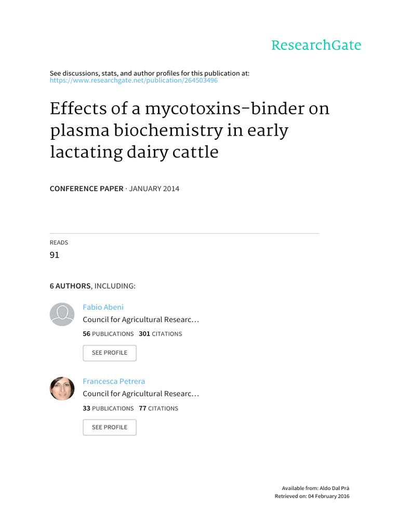Select the 56 PUBLICATIONS stat
Image resolution: width=399 pixels, height=532 pixels.
(x=108, y=334)
